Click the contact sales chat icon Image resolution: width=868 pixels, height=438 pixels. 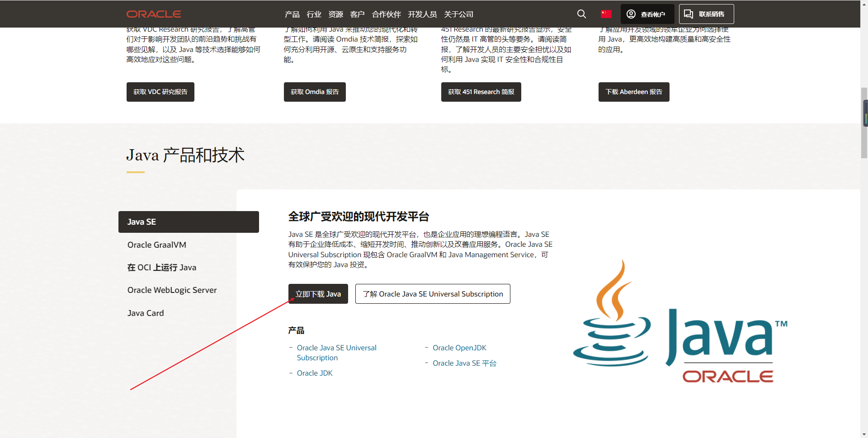689,14
